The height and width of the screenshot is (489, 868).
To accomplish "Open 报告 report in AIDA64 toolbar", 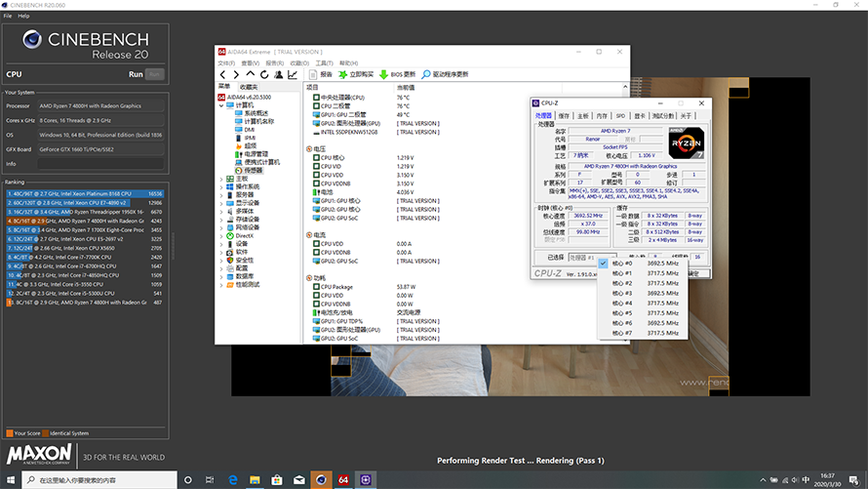I will coord(321,74).
